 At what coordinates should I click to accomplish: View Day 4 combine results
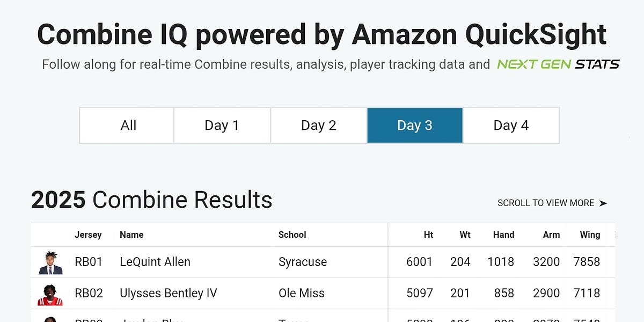tap(511, 125)
